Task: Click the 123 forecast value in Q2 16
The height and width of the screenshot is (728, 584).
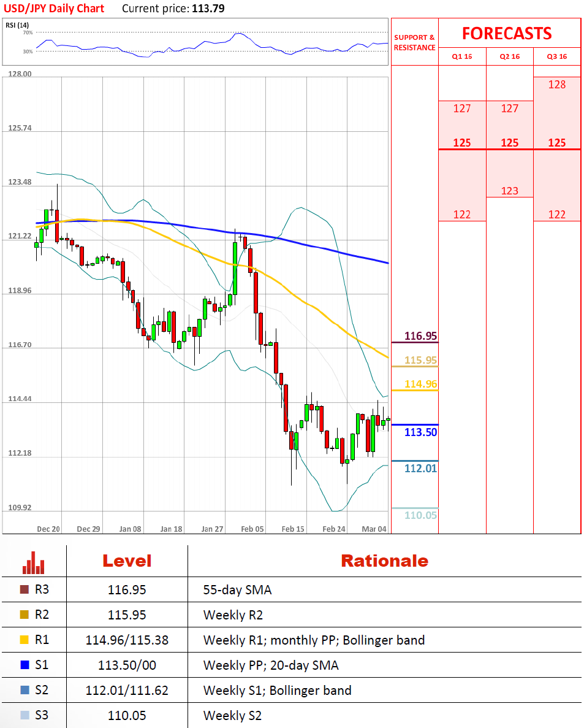Action: 510,191
